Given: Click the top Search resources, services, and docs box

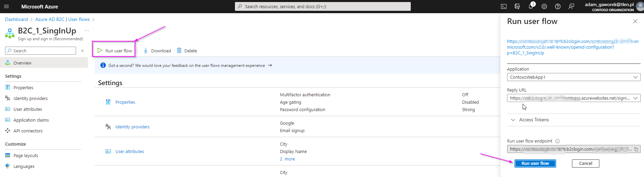Looking at the screenshot, I should pyautogui.click(x=323, y=6).
